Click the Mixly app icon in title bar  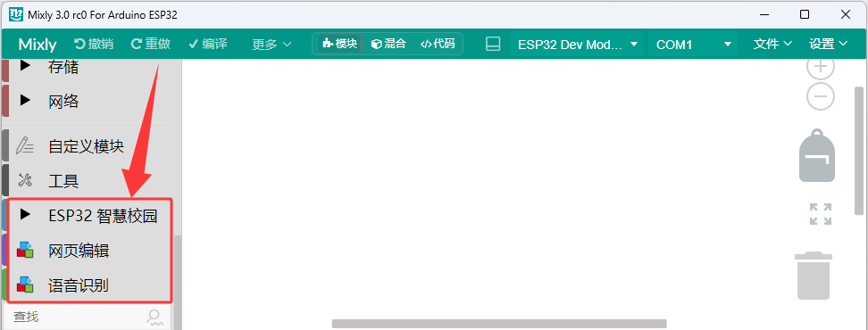[17, 15]
